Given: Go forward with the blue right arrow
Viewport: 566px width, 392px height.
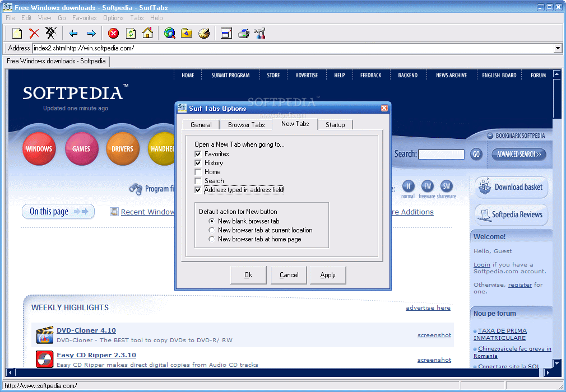Looking at the screenshot, I should pyautogui.click(x=92, y=34).
